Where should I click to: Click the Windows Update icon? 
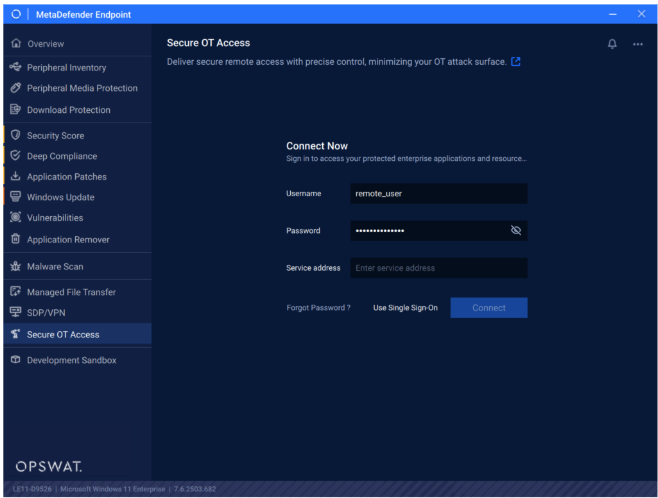[16, 197]
